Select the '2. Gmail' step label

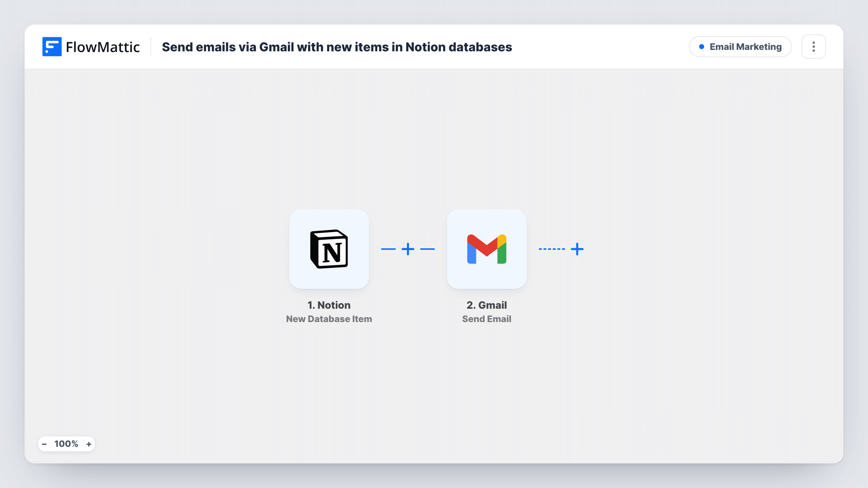click(x=487, y=305)
